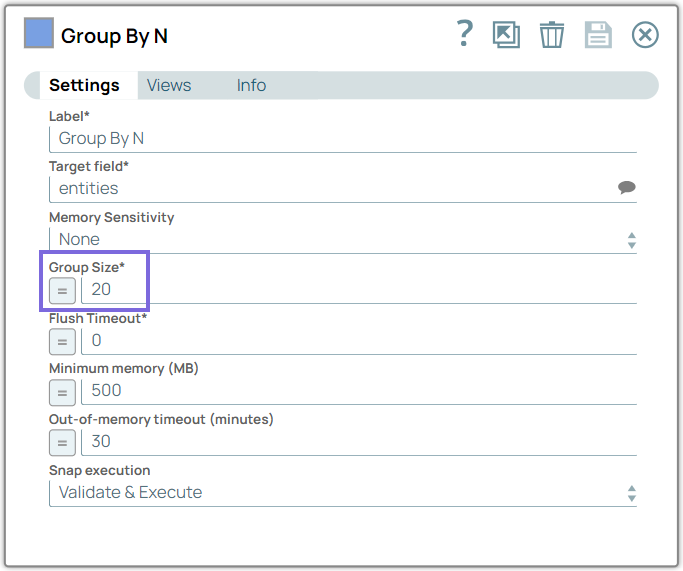Close the Group By N dialog
Viewport: 683px width, 571px height.
(645, 35)
